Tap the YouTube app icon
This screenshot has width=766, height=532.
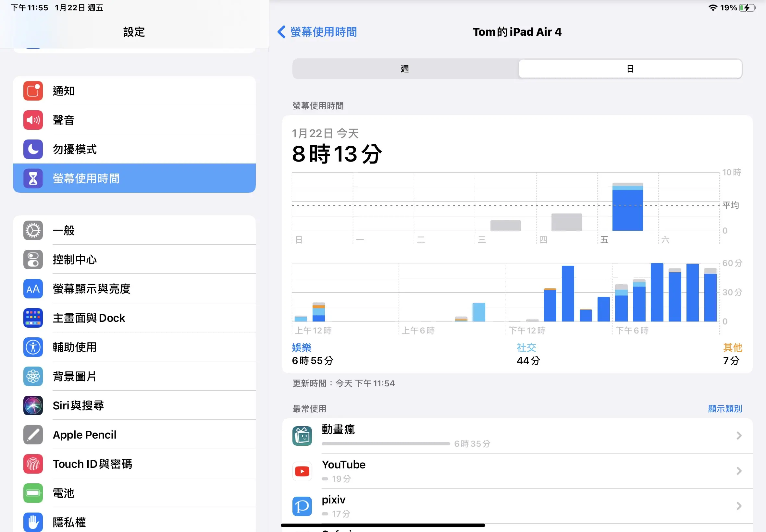[x=302, y=471]
